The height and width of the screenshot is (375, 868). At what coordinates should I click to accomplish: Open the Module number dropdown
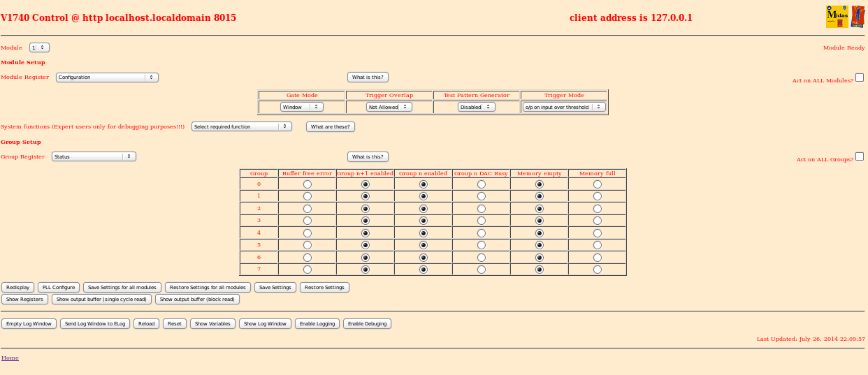pyautogui.click(x=39, y=47)
